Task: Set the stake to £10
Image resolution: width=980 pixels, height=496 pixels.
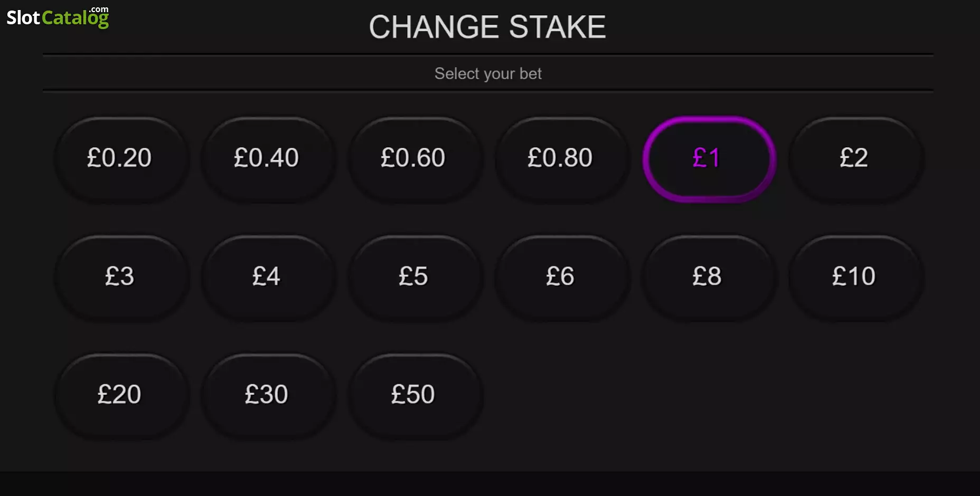Action: tap(855, 277)
